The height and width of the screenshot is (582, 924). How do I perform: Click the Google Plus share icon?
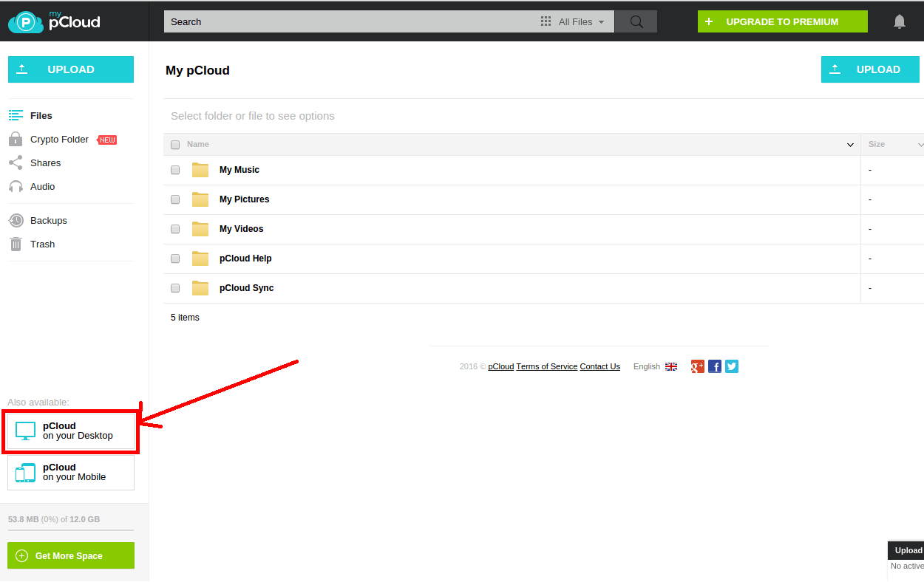click(x=698, y=366)
